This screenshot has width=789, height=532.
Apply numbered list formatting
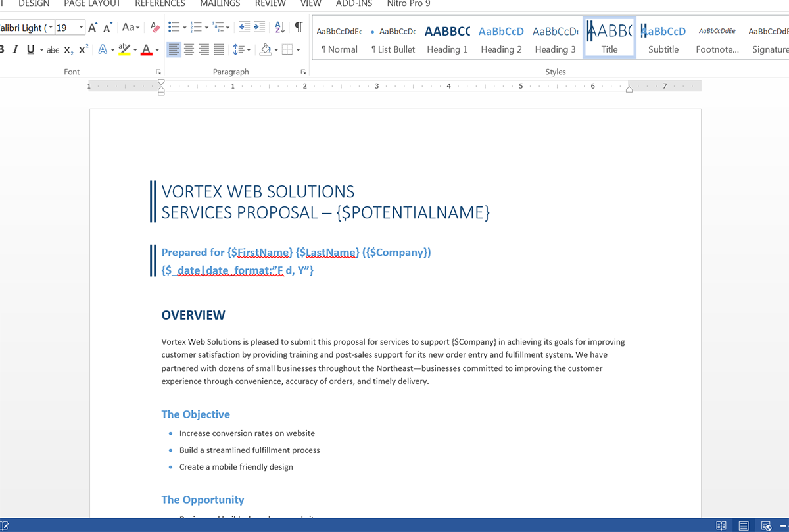pyautogui.click(x=195, y=28)
